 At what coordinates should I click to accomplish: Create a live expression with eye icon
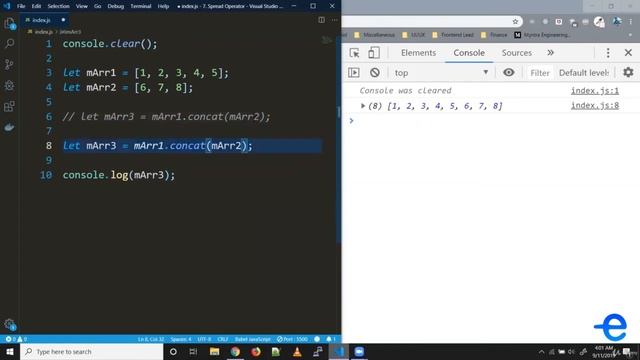509,73
